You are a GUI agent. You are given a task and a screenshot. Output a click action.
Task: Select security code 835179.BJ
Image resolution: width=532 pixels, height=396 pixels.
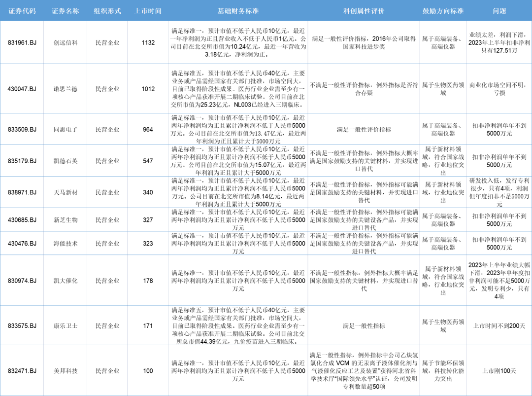click(22, 161)
